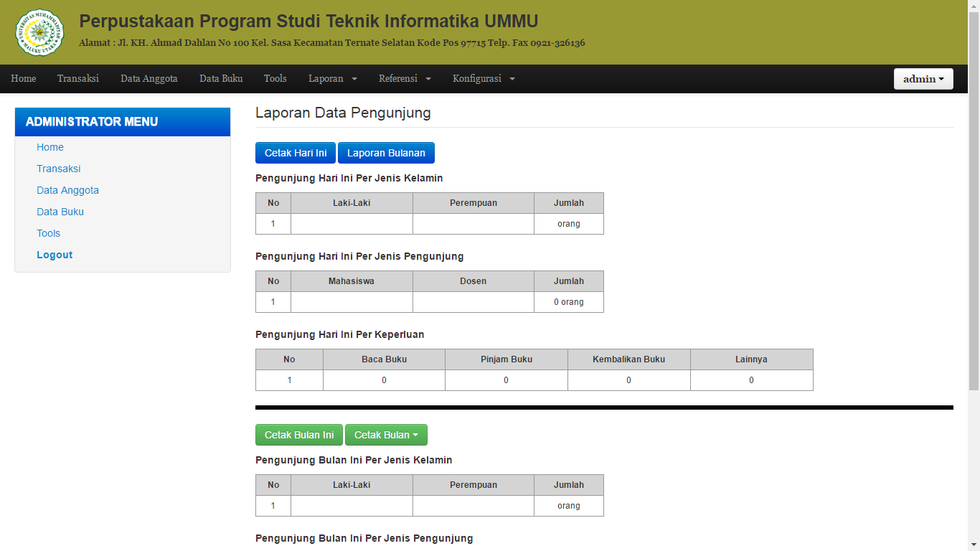Viewport: 980px width, 551px height.
Task: Expand the Konfigurasi dropdown menu
Action: 484,78
